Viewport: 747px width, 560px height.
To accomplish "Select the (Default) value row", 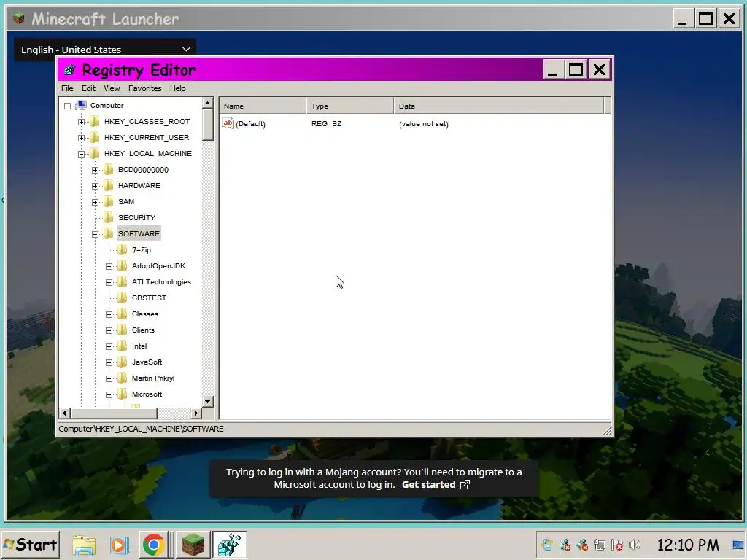I will [x=414, y=124].
